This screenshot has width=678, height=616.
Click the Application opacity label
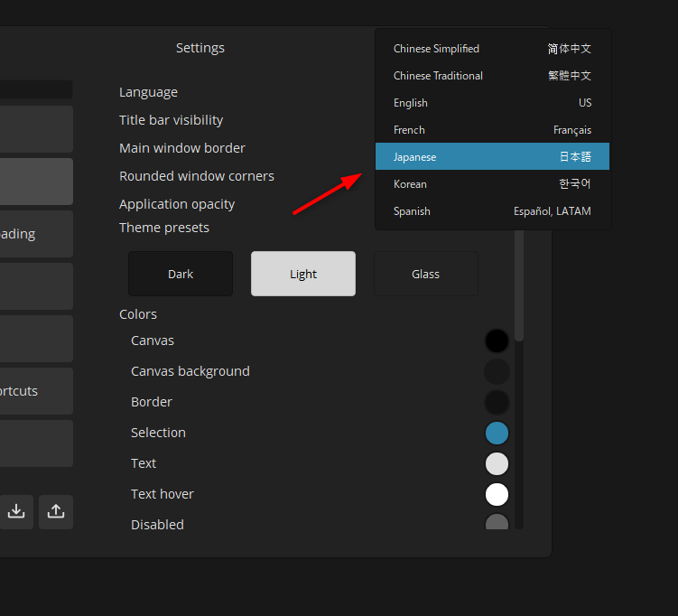[177, 204]
